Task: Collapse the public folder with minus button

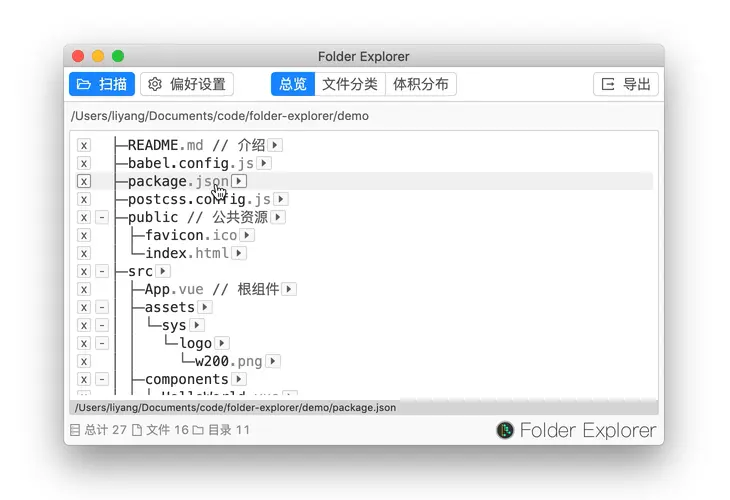Action: (102, 217)
